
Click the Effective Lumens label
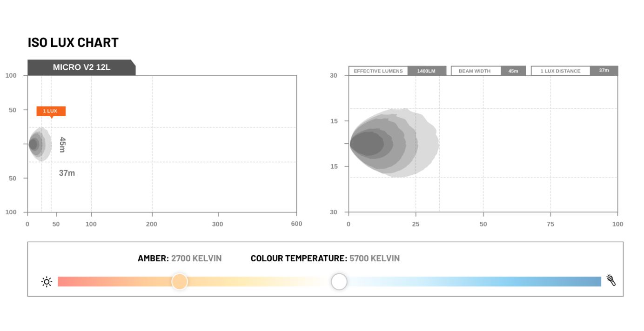pos(378,71)
